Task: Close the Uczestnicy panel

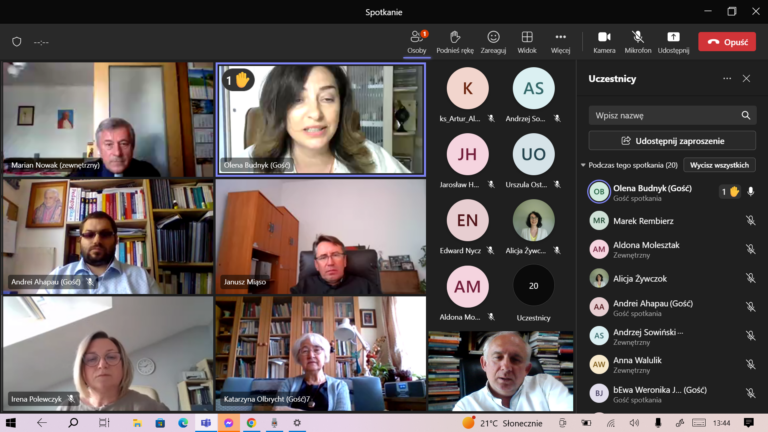Action: [746, 78]
